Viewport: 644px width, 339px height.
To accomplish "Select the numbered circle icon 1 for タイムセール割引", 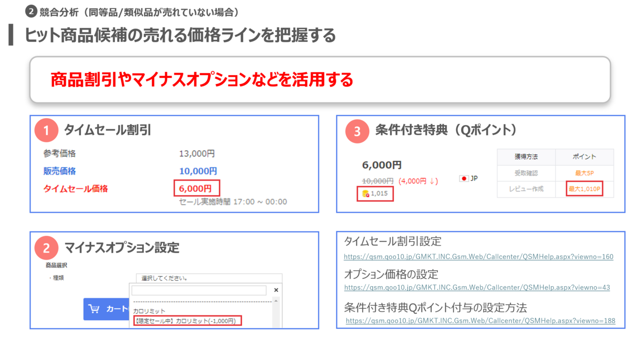I will (x=47, y=129).
